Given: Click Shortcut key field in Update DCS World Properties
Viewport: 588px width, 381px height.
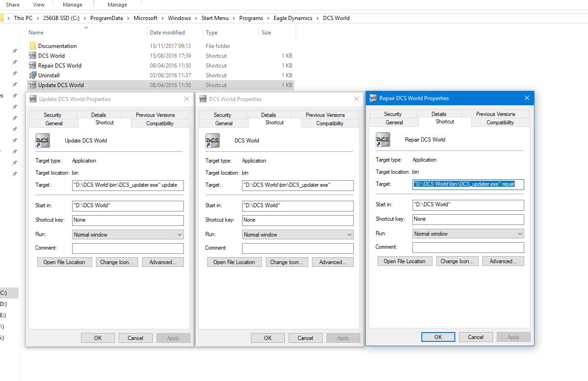Looking at the screenshot, I should coord(128,220).
